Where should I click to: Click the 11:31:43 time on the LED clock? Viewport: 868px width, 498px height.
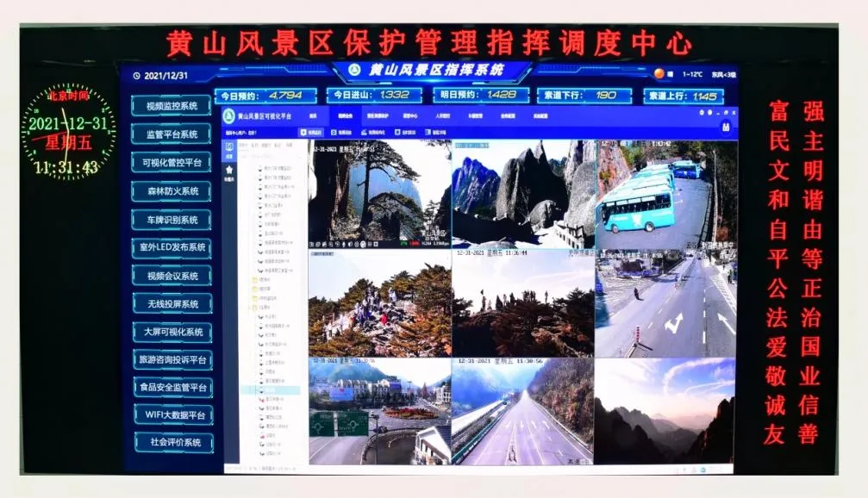[66, 167]
